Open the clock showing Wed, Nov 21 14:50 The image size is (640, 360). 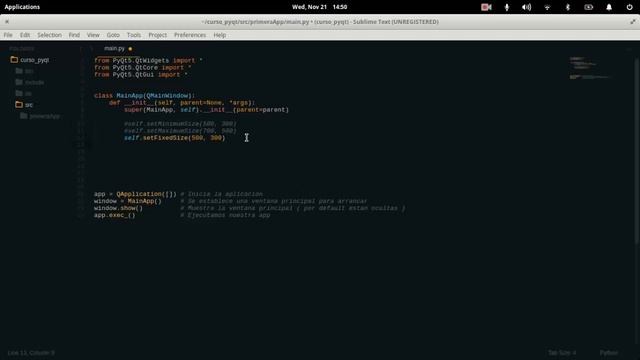[320, 7]
